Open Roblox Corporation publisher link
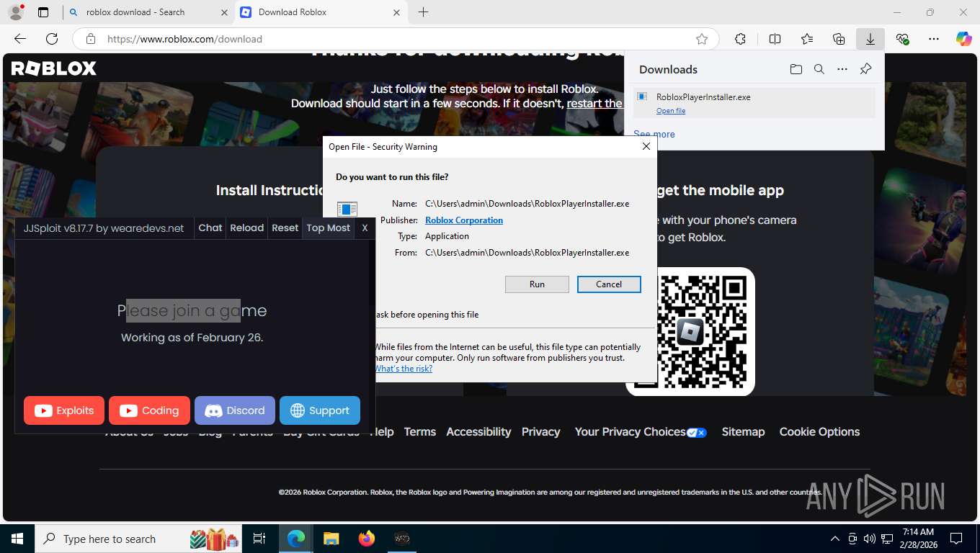The width and height of the screenshot is (980, 553). (464, 220)
